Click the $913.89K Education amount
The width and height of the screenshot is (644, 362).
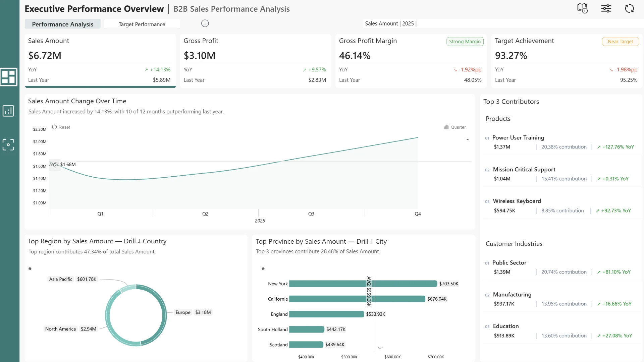pos(504,336)
